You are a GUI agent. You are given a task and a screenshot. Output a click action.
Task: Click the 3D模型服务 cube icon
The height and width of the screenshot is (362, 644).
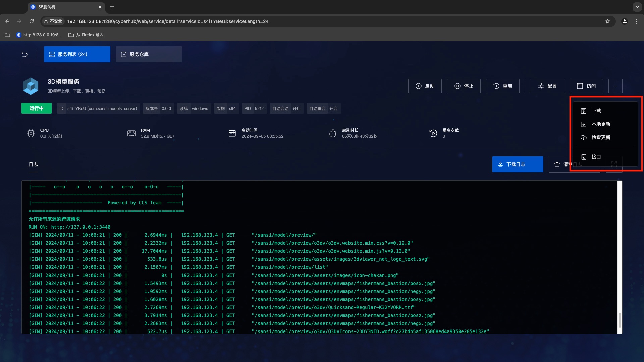(x=31, y=86)
